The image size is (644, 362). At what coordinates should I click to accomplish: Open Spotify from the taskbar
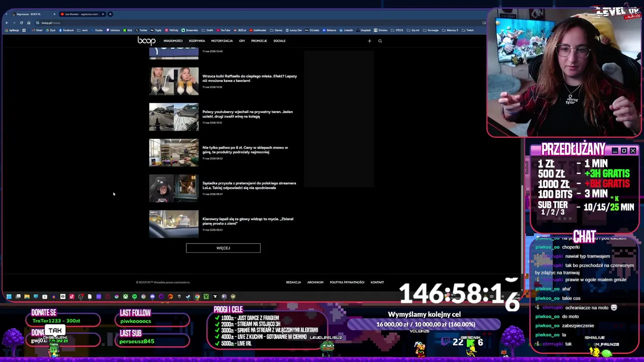point(134,297)
